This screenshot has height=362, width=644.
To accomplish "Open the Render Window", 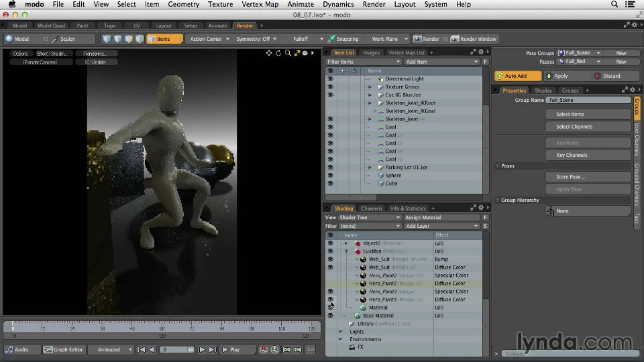I will pos(474,39).
